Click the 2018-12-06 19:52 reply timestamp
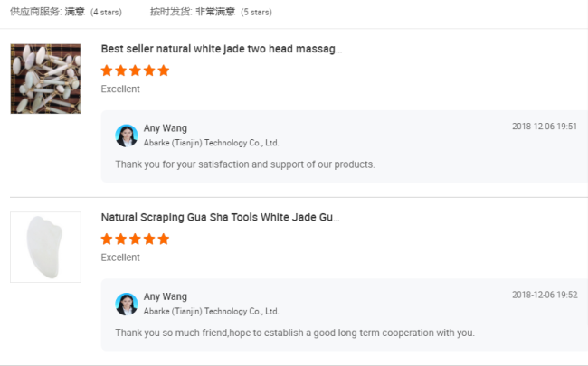588x366 pixels. [545, 295]
